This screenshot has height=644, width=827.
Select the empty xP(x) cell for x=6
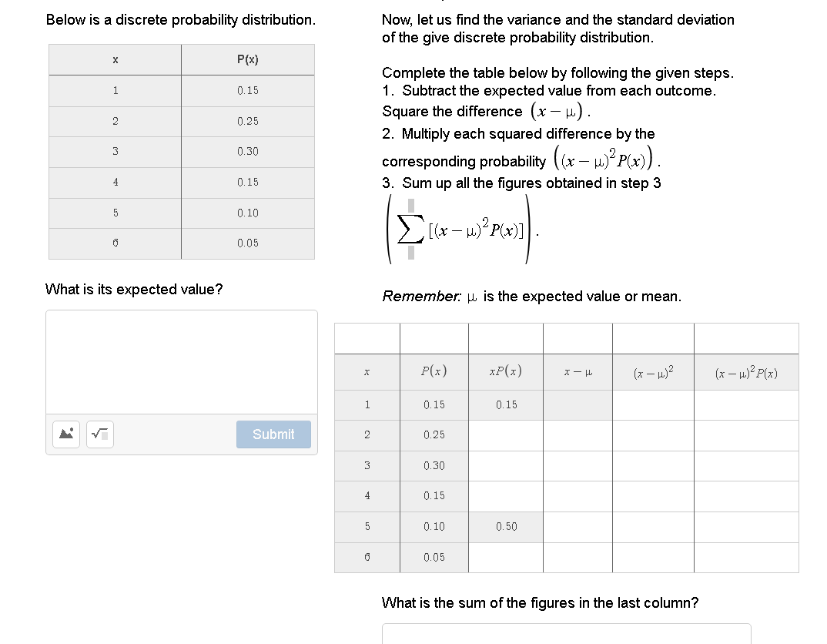(505, 557)
